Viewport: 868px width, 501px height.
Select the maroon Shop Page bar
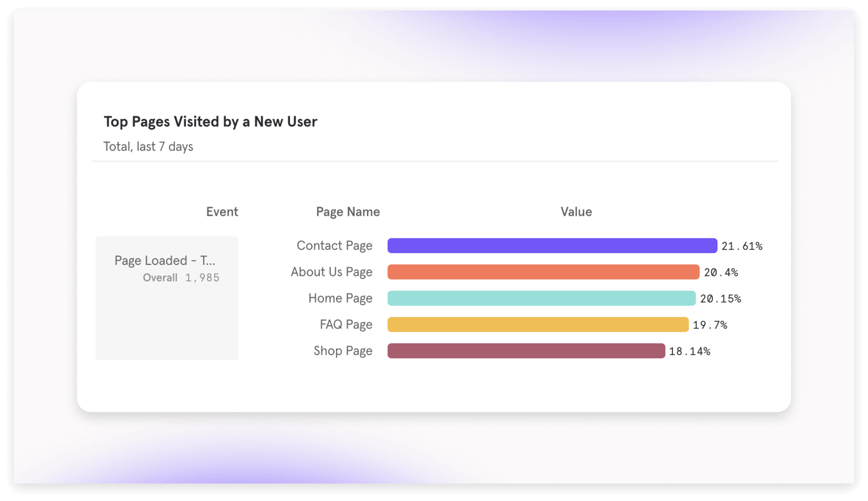526,351
